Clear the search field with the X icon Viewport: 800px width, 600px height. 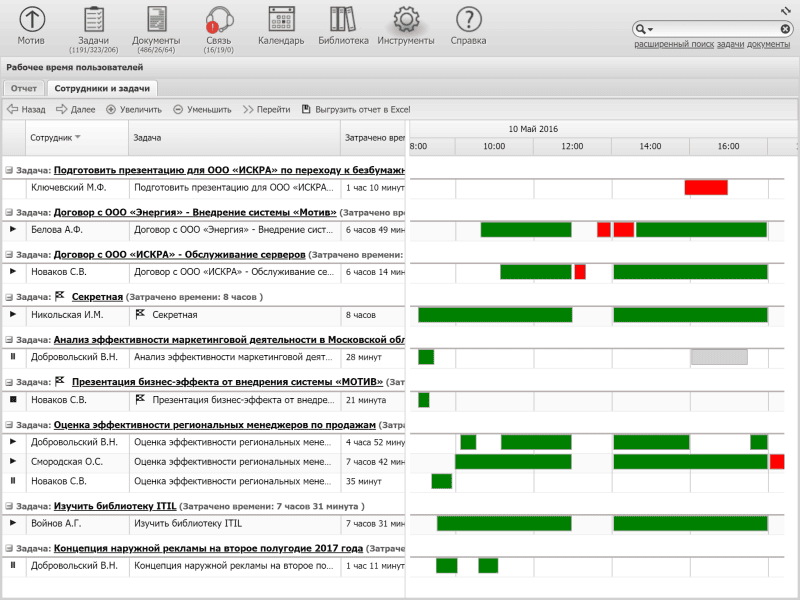784,30
